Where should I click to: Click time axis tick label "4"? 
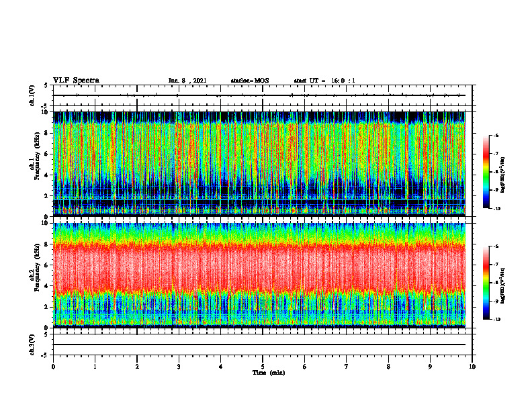tap(221, 367)
